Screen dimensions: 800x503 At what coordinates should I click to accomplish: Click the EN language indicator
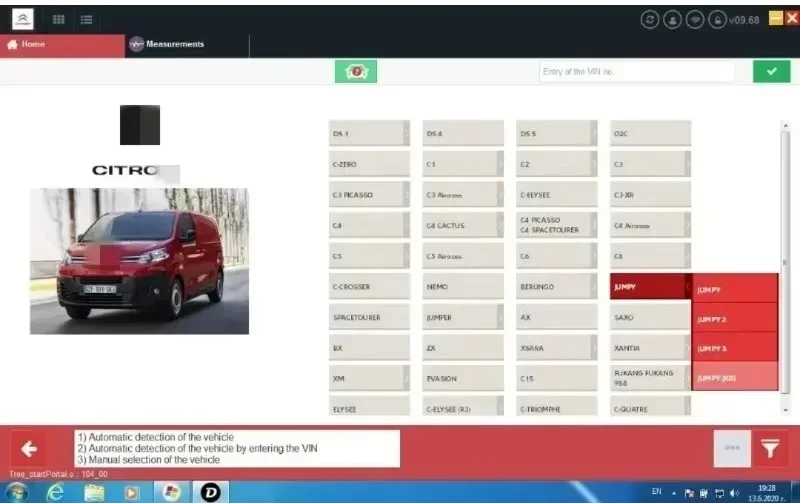pyautogui.click(x=657, y=492)
